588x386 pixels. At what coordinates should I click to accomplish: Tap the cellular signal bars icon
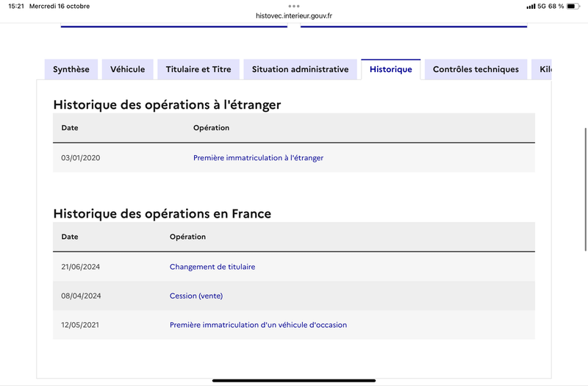click(531, 7)
